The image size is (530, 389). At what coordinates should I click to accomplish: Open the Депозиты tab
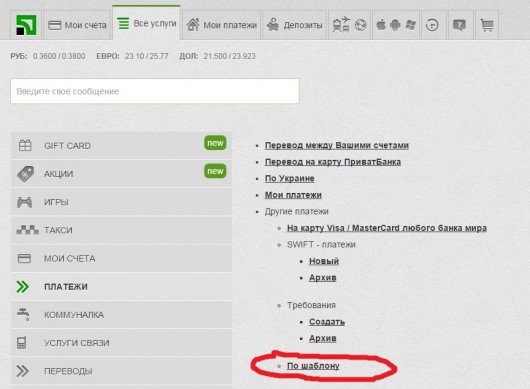coord(294,25)
